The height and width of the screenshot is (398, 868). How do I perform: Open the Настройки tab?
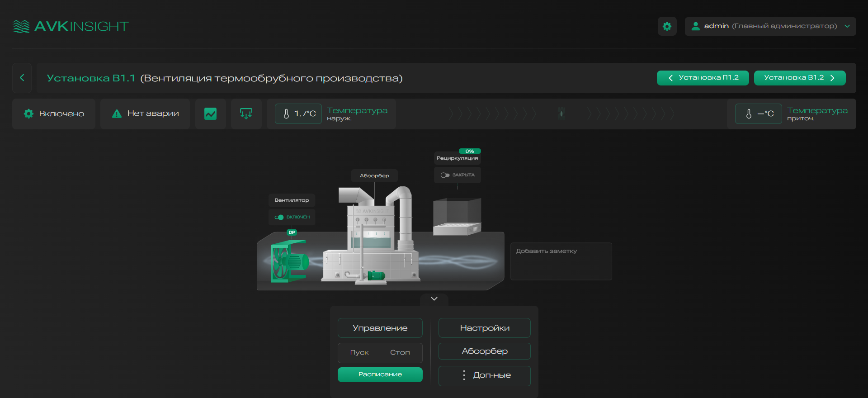click(x=484, y=328)
